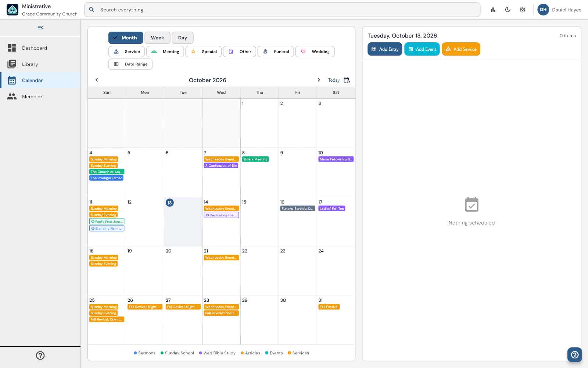Open the floating help button in the corner
The width and height of the screenshot is (588, 368).
(x=575, y=355)
